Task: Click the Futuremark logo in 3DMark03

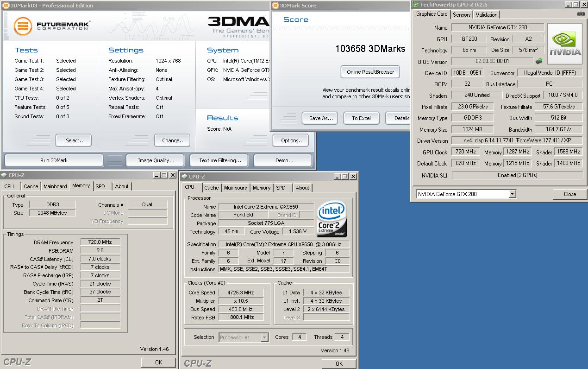Action: tap(51, 25)
